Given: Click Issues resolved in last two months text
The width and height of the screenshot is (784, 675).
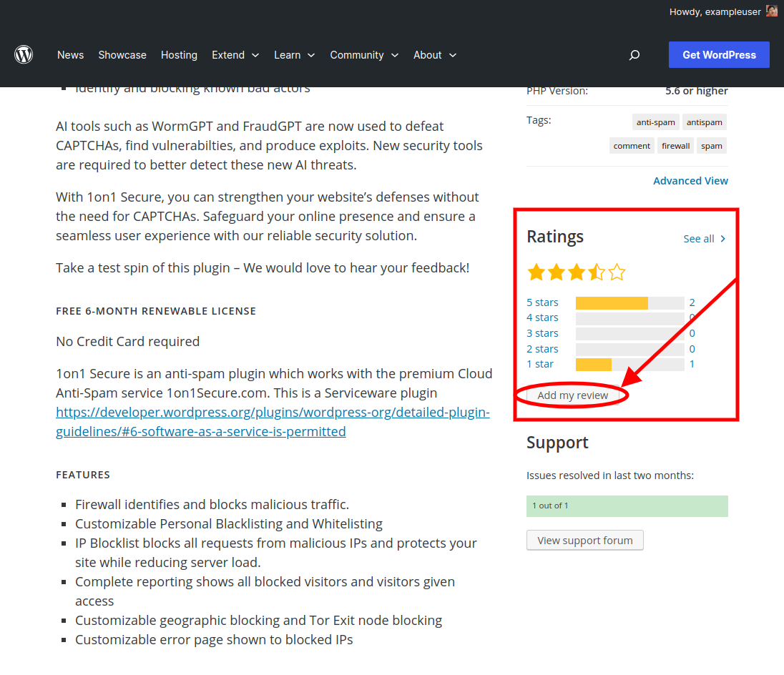Looking at the screenshot, I should [x=610, y=476].
